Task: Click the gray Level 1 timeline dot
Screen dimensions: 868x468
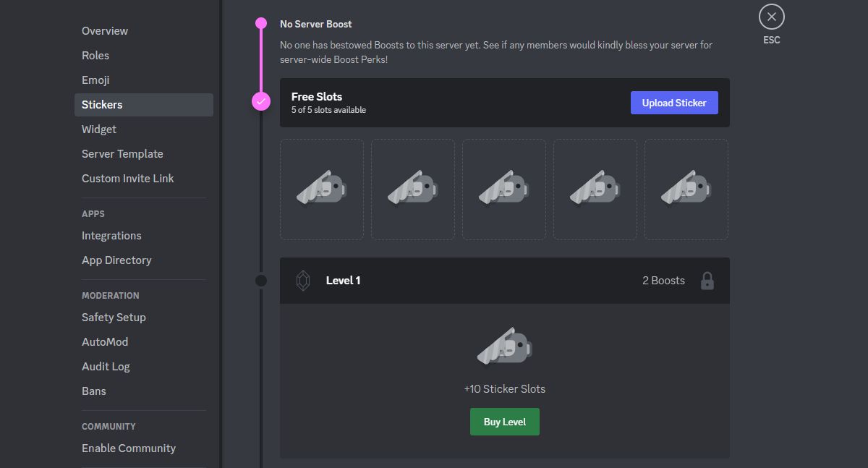Action: (260, 281)
